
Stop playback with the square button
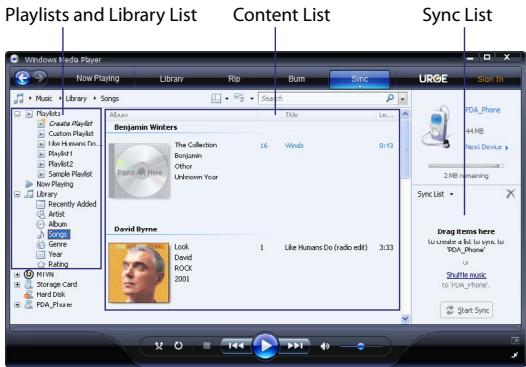point(207,346)
